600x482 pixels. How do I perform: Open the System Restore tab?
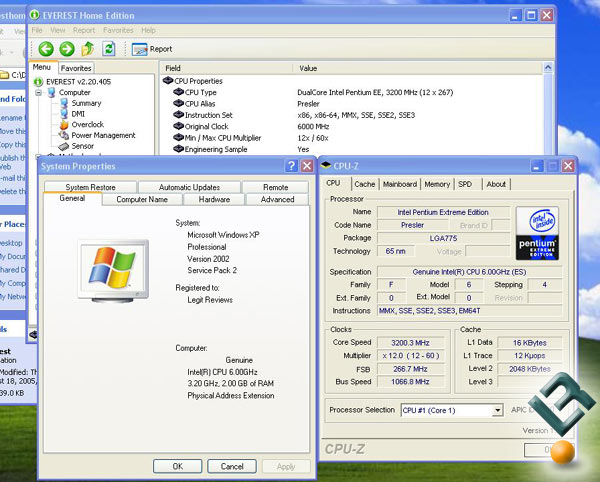coord(90,187)
